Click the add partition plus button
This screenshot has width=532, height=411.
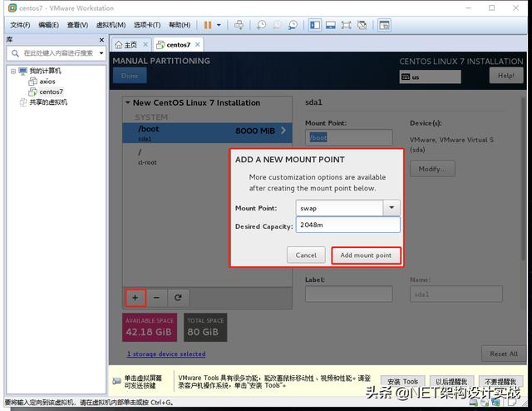click(x=135, y=298)
